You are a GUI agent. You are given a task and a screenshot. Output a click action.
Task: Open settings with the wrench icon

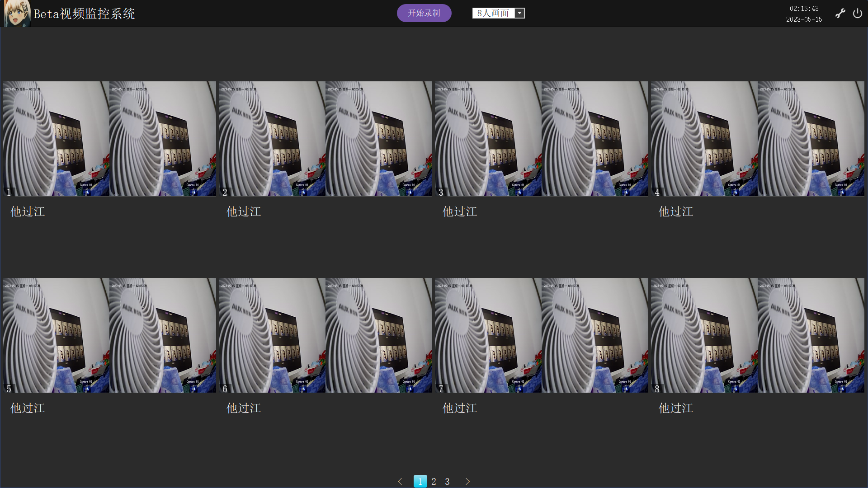[840, 13]
